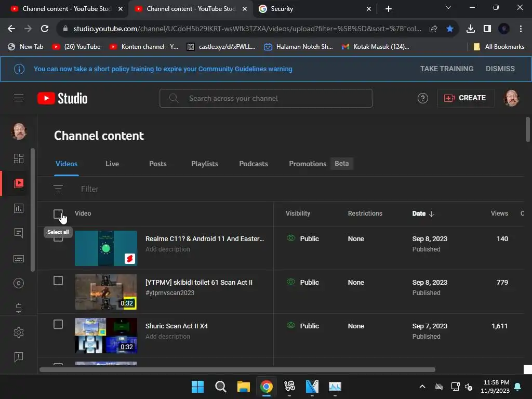Open the Content sidebar icon
This screenshot has height=399, width=532.
(x=18, y=183)
